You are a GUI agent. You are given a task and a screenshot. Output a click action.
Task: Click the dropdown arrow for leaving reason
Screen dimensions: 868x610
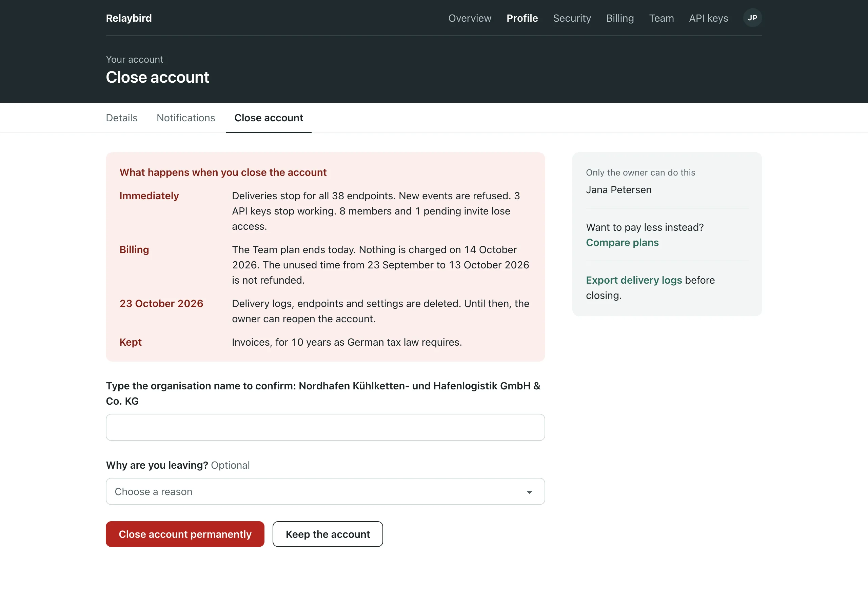tap(529, 492)
